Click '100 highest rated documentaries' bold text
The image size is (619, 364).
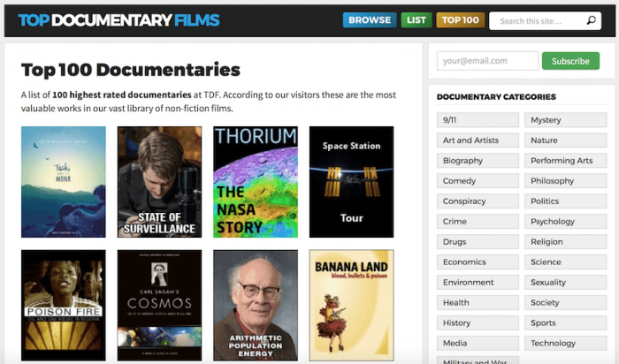point(122,95)
